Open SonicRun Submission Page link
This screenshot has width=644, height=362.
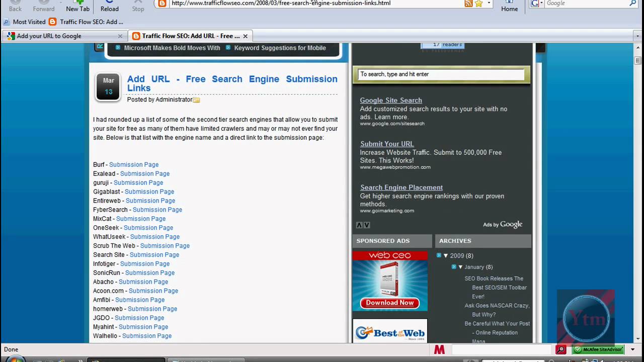150,273
